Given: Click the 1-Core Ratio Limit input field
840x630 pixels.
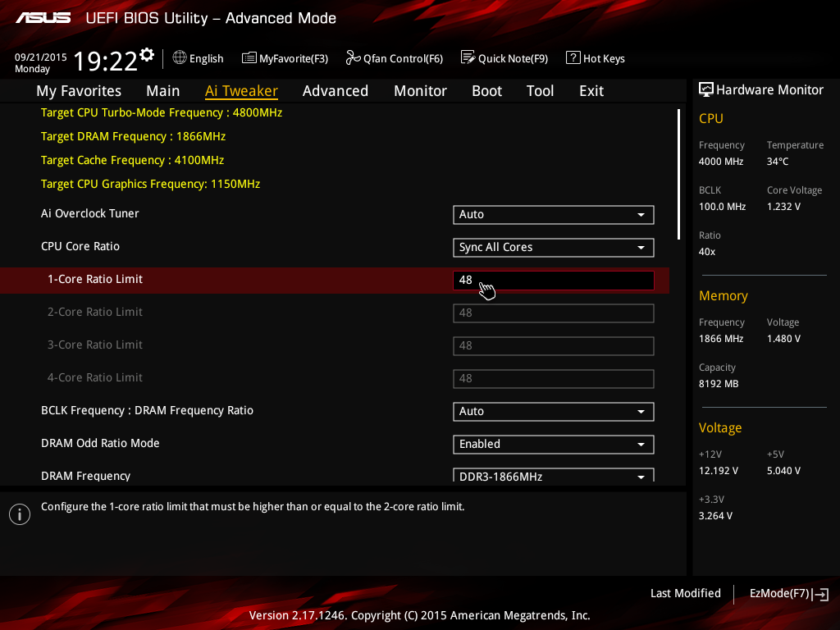Looking at the screenshot, I should point(554,281).
